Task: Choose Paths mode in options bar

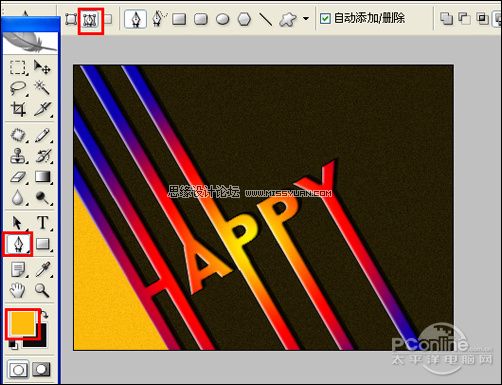Action: pyautogui.click(x=90, y=20)
